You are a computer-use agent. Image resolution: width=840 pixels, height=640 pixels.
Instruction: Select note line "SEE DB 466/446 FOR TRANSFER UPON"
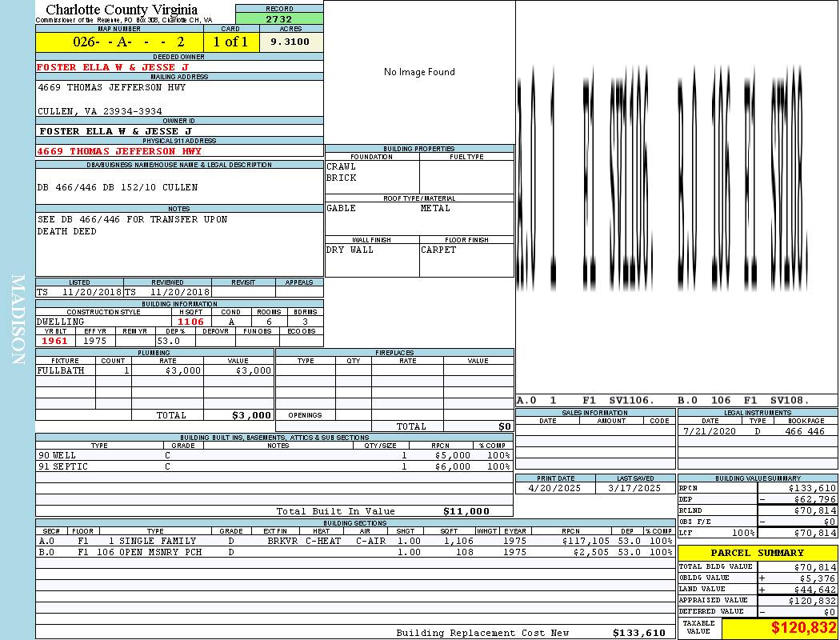pyautogui.click(x=132, y=219)
